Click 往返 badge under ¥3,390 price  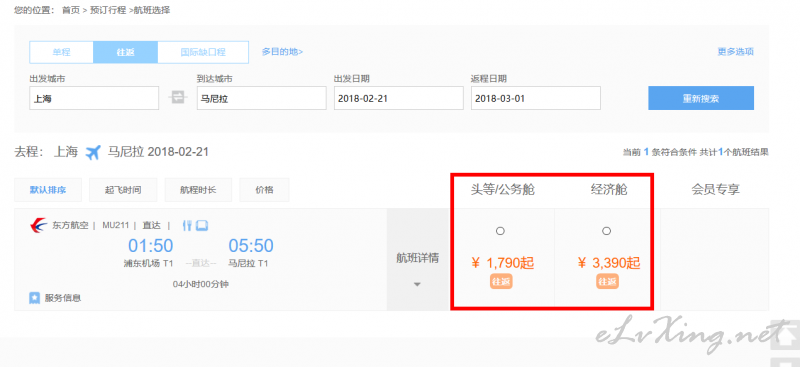[607, 282]
